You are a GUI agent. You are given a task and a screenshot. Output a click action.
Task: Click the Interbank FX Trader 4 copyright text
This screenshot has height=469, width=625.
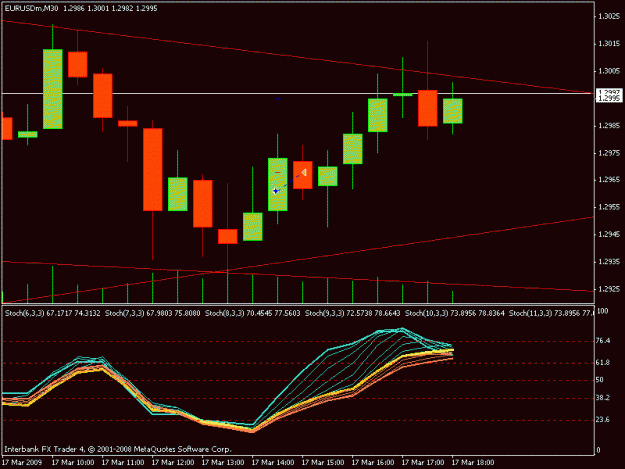click(x=118, y=449)
